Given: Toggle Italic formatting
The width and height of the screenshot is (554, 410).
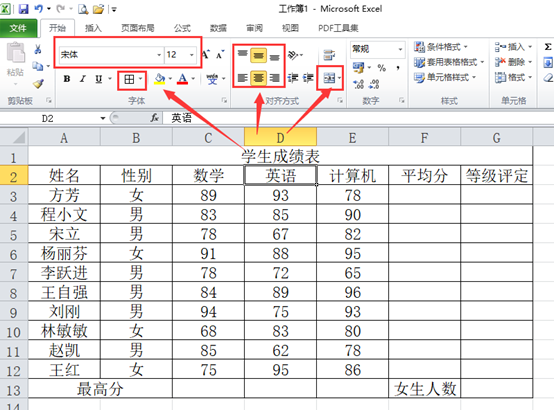Looking at the screenshot, I should [x=83, y=79].
